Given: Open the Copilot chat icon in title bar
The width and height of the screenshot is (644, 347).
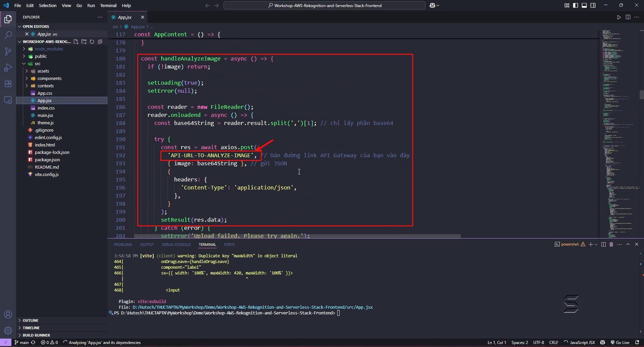Looking at the screenshot, I should (x=433, y=5).
